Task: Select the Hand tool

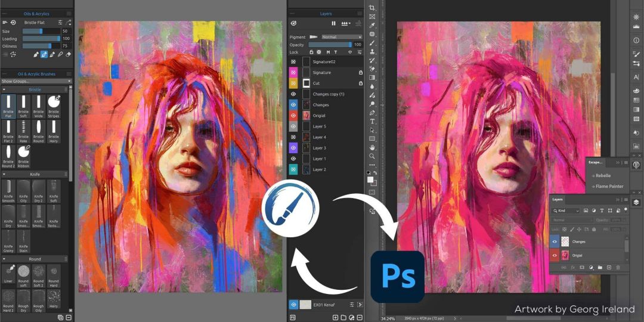Action: coord(372,147)
